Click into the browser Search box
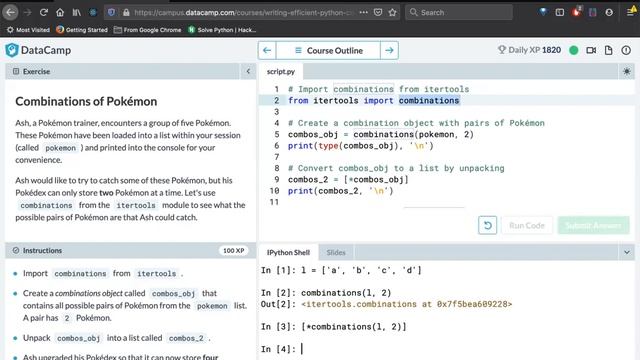 click(459, 12)
